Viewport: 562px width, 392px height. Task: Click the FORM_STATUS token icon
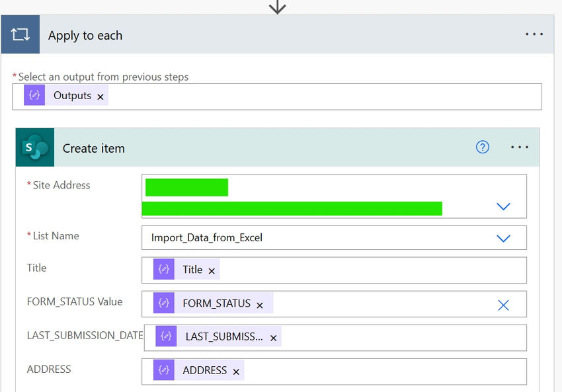coord(165,303)
